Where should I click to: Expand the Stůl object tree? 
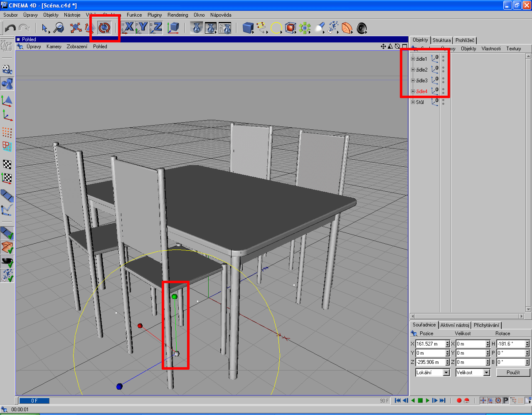point(413,102)
